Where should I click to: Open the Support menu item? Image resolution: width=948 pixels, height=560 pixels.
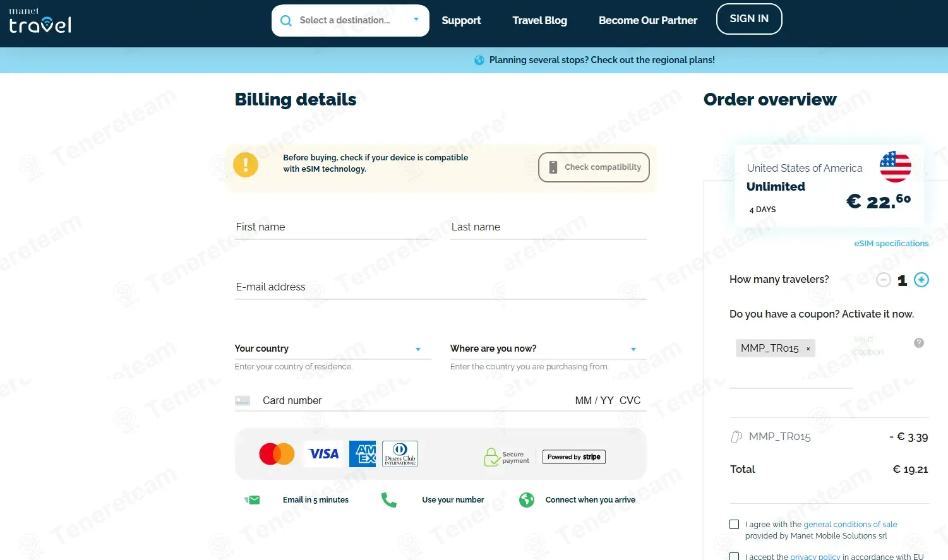461,20
